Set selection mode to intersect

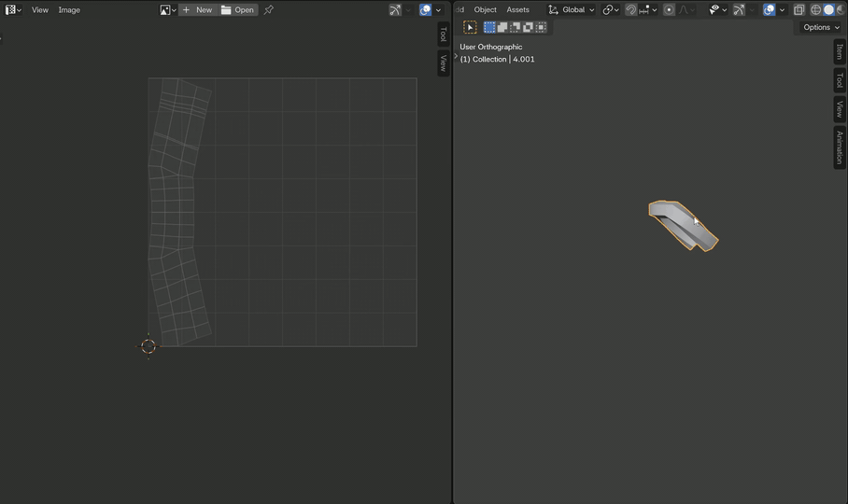click(541, 27)
